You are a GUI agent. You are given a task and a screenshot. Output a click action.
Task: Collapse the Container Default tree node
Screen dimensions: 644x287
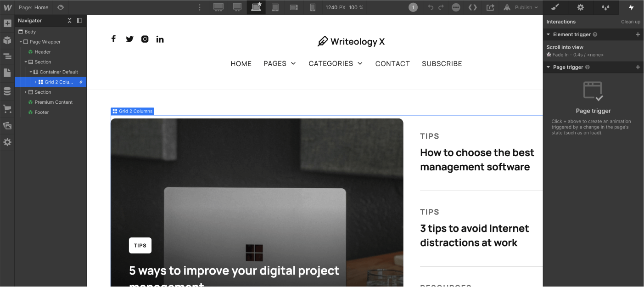point(31,72)
